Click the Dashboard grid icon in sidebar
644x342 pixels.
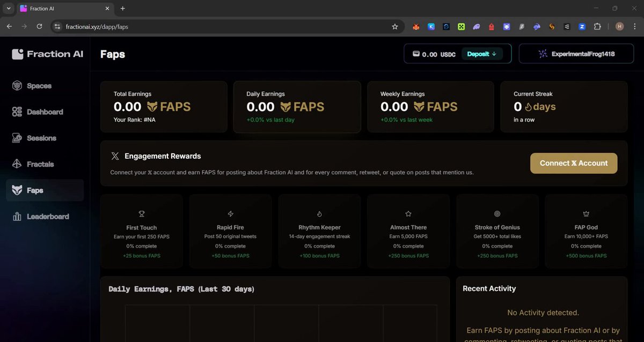[x=17, y=112]
